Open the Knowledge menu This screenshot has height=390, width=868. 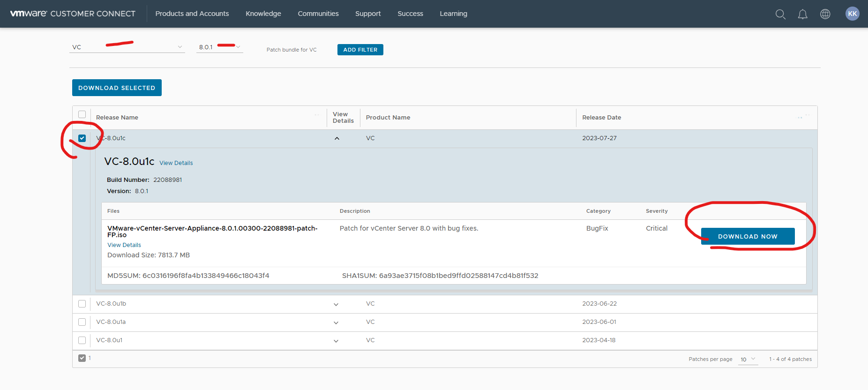[x=263, y=14]
